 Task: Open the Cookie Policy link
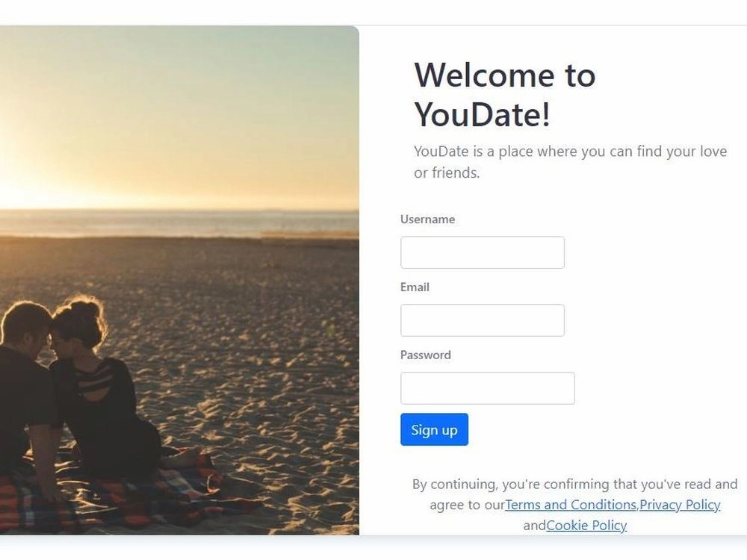pos(586,525)
